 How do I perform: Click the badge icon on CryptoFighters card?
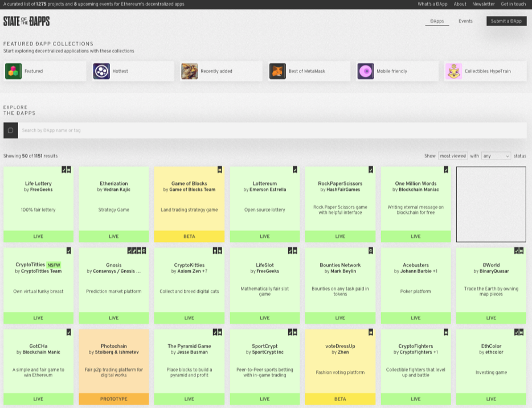(x=446, y=332)
